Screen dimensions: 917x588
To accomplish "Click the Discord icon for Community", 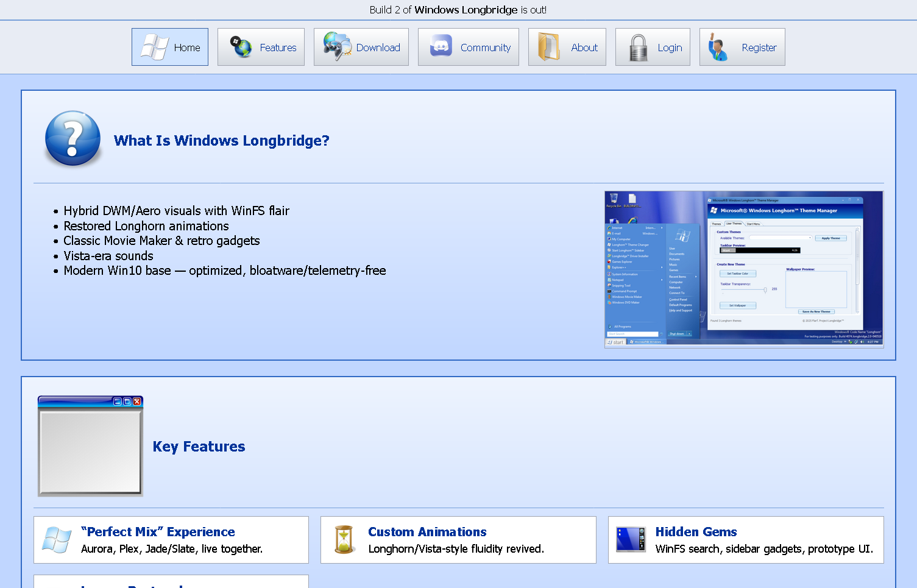I will (441, 47).
